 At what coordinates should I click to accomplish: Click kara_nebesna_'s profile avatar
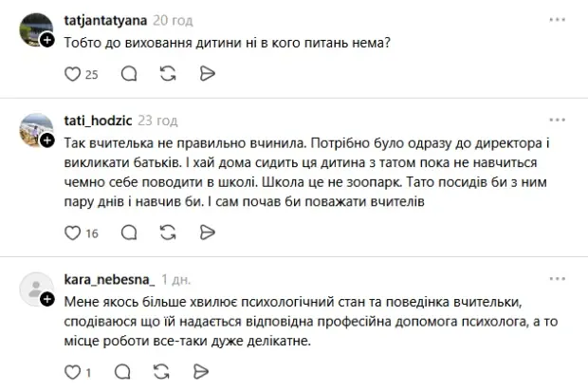[x=35, y=287]
